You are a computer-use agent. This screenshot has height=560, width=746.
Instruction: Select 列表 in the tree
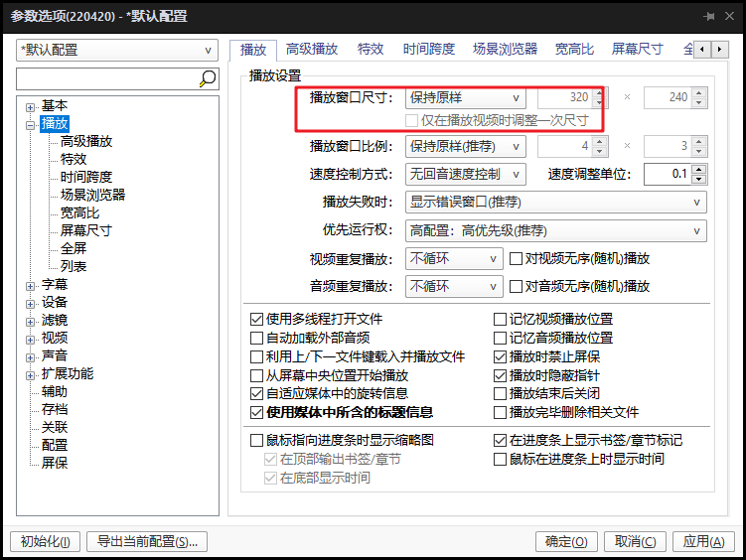click(x=74, y=266)
